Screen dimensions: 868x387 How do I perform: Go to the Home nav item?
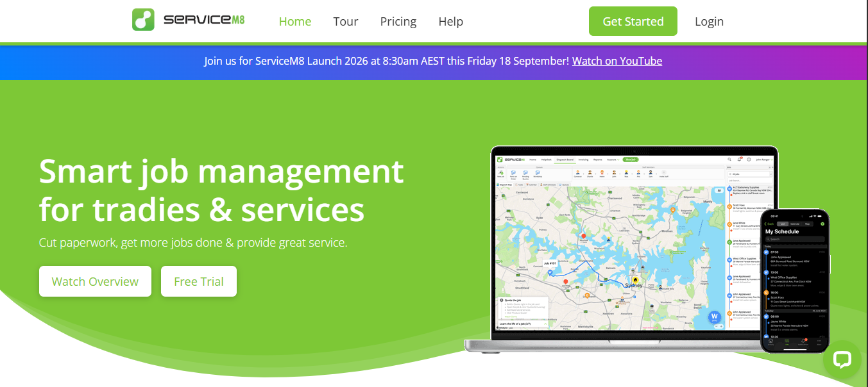point(295,21)
